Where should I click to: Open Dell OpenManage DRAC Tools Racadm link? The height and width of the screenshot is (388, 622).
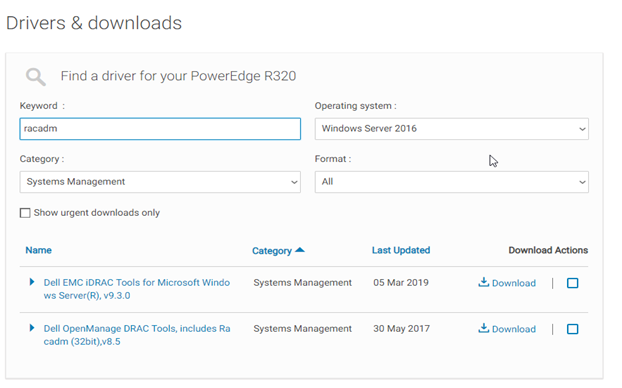(x=136, y=335)
